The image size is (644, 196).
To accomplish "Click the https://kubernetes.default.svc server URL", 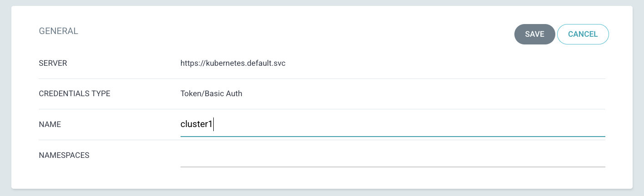I will tap(233, 64).
